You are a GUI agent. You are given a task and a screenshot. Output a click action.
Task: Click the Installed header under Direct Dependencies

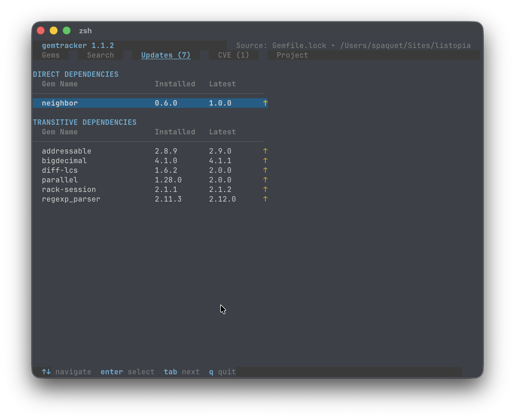coord(175,84)
